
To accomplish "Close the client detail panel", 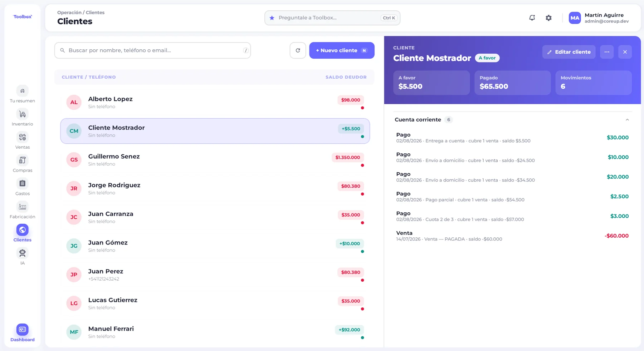I will 625,52.
